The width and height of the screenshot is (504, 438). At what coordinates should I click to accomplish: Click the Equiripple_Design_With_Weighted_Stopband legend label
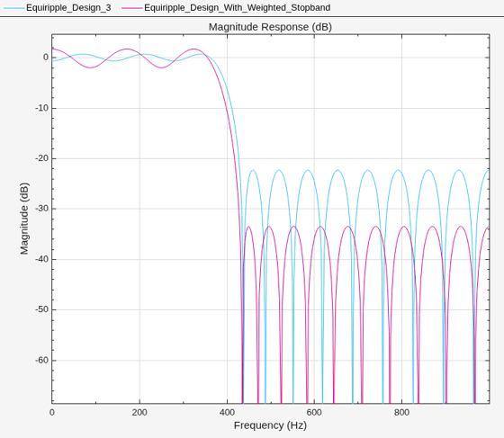[238, 8]
